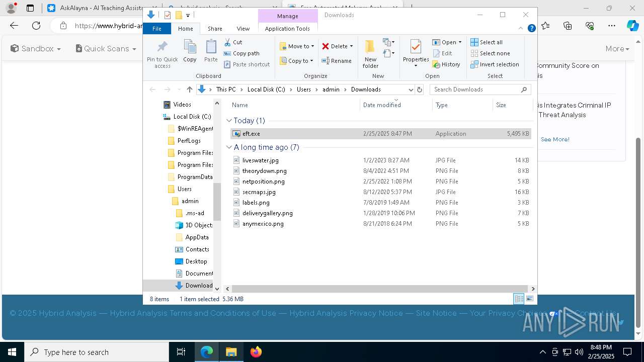Click the Rename command
This screenshot has width=644, height=362.
point(337,61)
